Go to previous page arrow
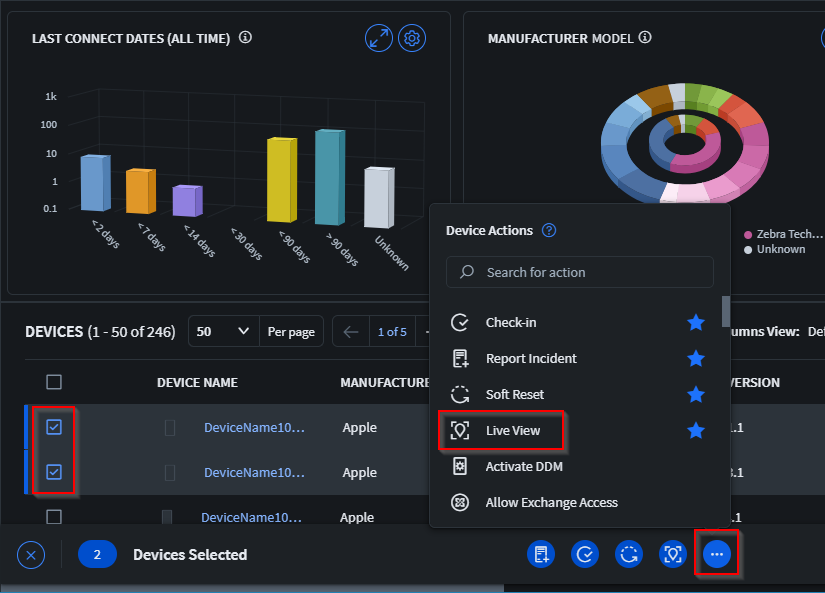This screenshot has width=825, height=593. click(350, 332)
